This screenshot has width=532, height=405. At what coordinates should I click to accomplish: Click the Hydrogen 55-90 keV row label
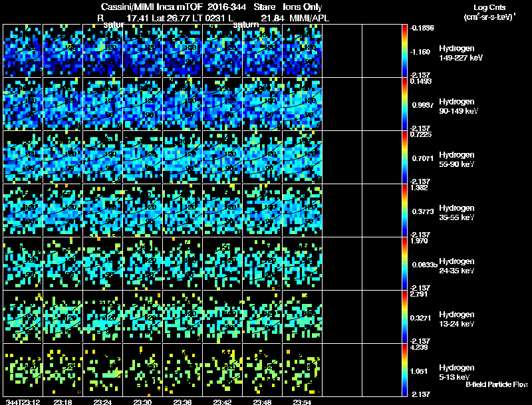457,160
